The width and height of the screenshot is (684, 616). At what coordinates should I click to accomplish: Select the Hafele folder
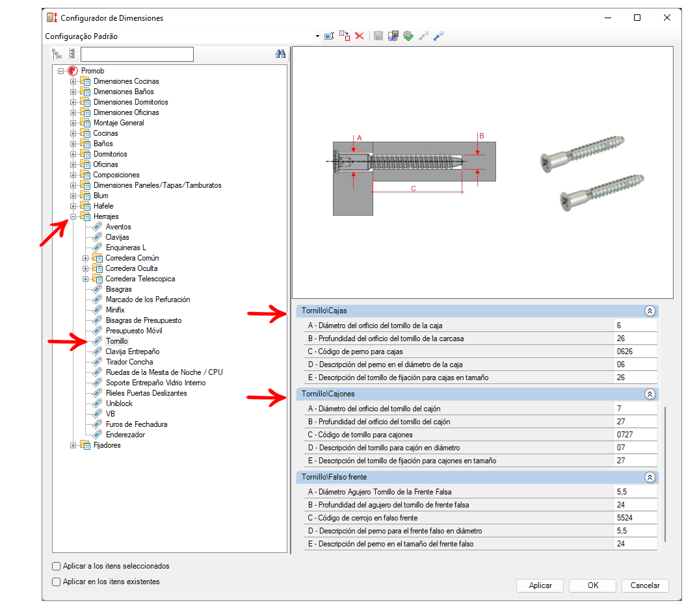pyautogui.click(x=103, y=206)
